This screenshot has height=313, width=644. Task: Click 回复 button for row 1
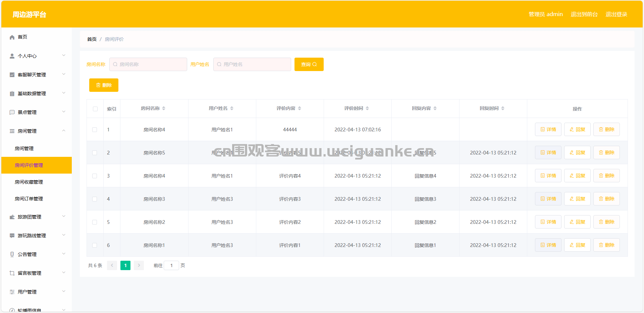click(577, 129)
